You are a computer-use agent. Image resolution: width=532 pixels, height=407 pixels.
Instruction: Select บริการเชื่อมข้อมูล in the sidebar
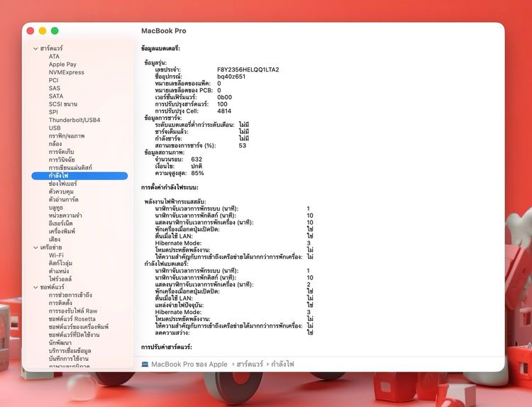coord(70,351)
